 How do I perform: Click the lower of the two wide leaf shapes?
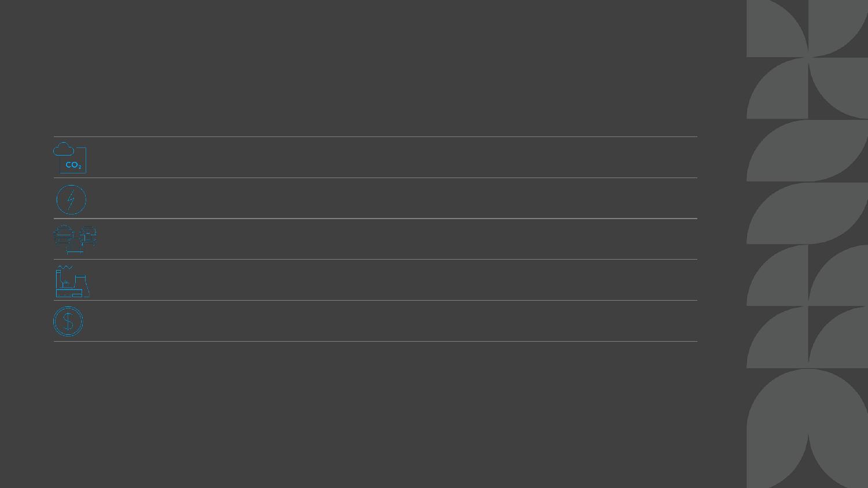(807, 213)
